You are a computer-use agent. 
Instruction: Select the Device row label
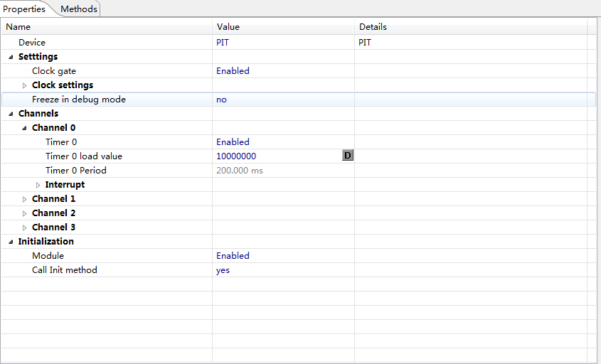pyautogui.click(x=32, y=43)
